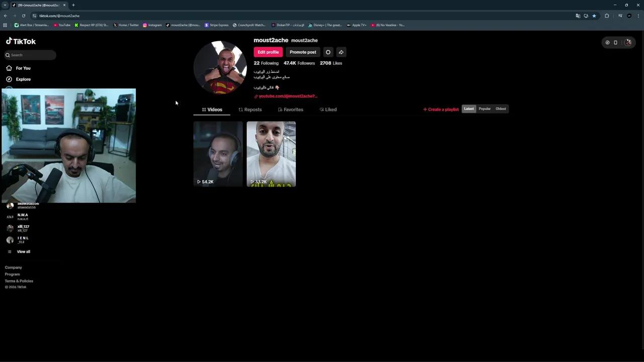The image size is (644, 362).
Task: Open the apps grid in bookmarks bar
Action: (5, 25)
